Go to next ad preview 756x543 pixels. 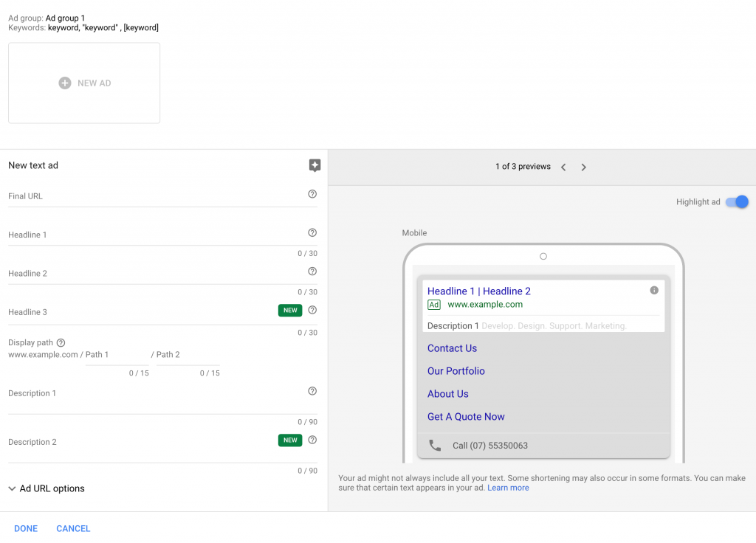coord(583,167)
